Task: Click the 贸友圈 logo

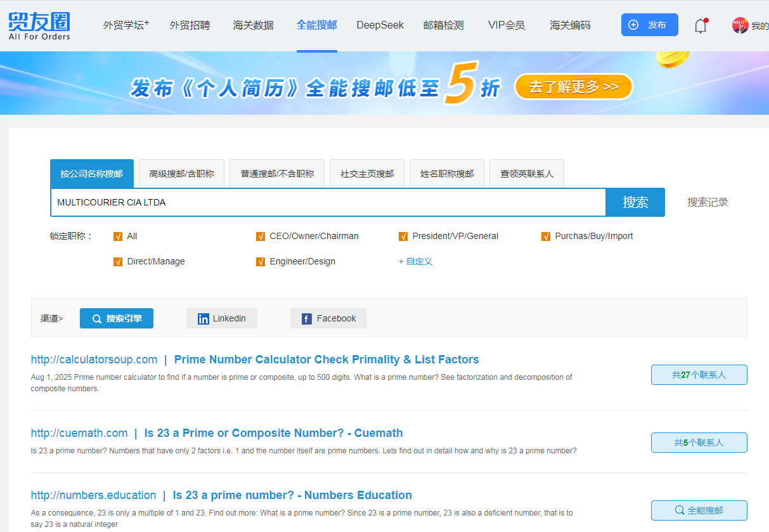Action: (x=39, y=25)
